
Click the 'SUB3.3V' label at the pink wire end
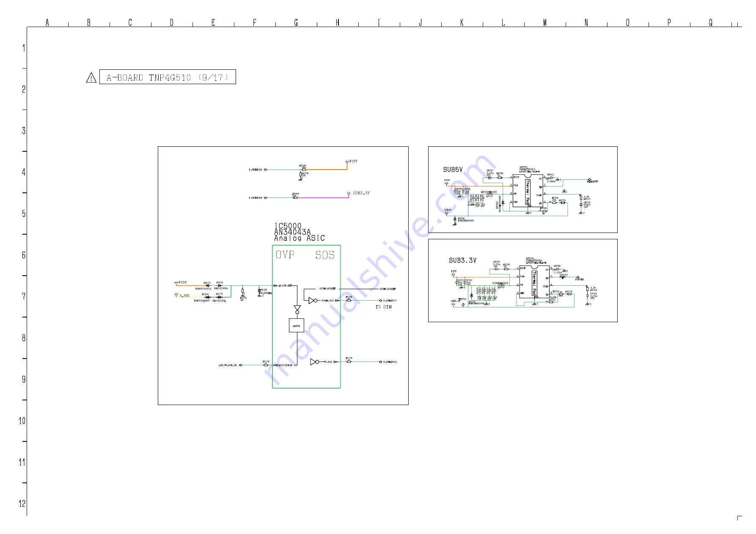[x=361, y=193]
